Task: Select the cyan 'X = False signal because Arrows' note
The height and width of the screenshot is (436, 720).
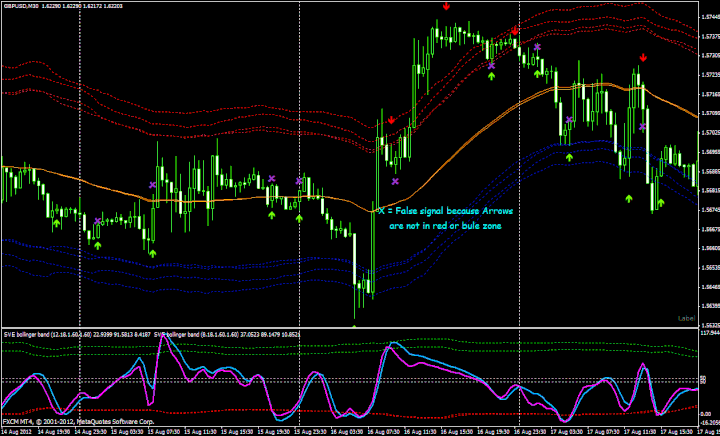Action: pos(445,211)
